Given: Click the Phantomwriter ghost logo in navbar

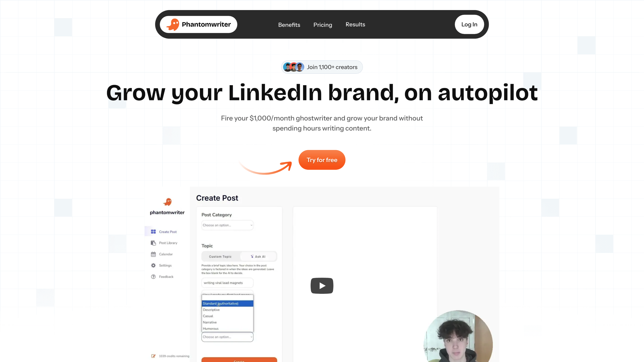Looking at the screenshot, I should tap(173, 25).
